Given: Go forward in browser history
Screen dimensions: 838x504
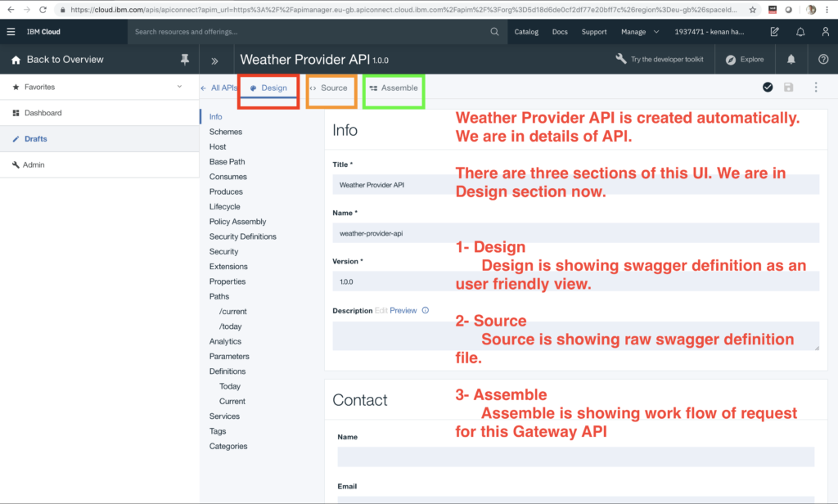Looking at the screenshot, I should click(x=27, y=10).
